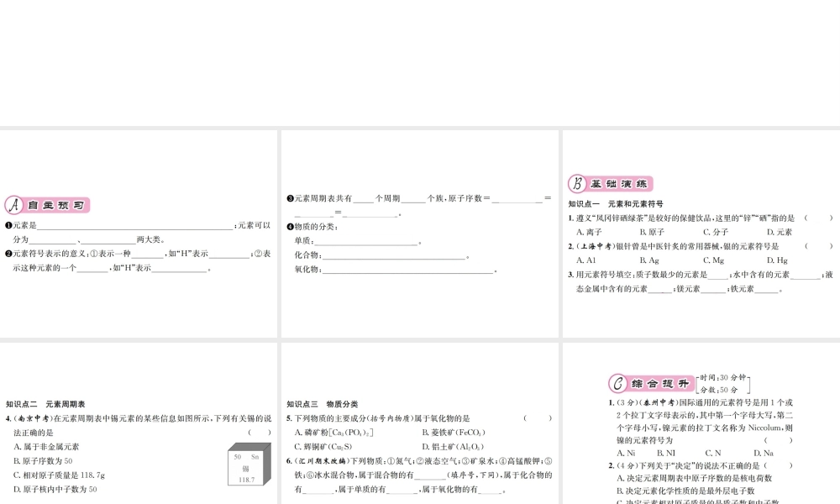Select answer C. 分子
The height and width of the screenshot is (504, 840).
tap(716, 232)
